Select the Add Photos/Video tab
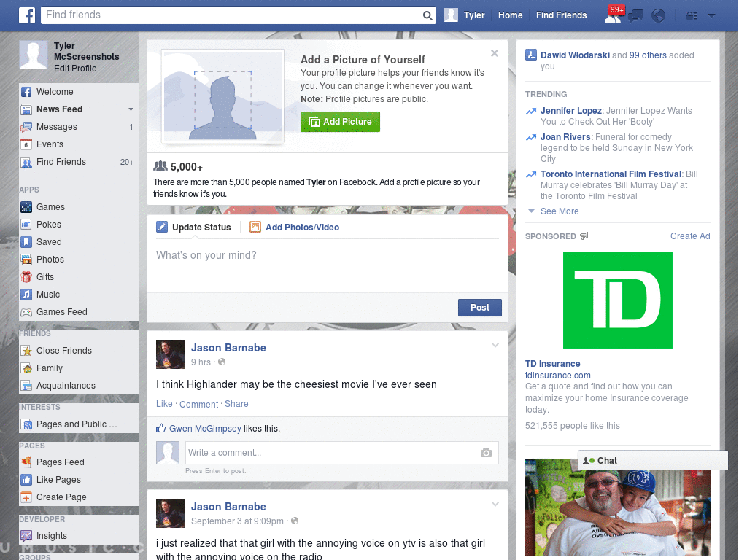Screen dimensions: 747x560 click(295, 227)
